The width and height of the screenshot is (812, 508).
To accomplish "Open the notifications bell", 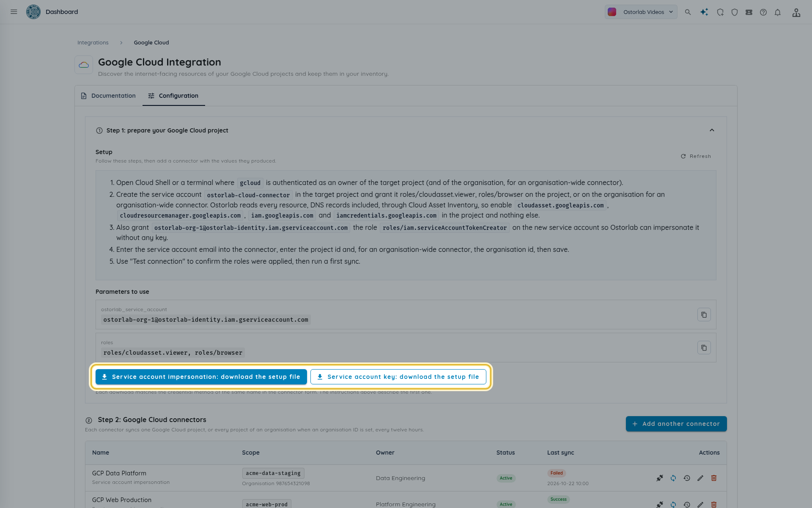I will pyautogui.click(x=778, y=12).
